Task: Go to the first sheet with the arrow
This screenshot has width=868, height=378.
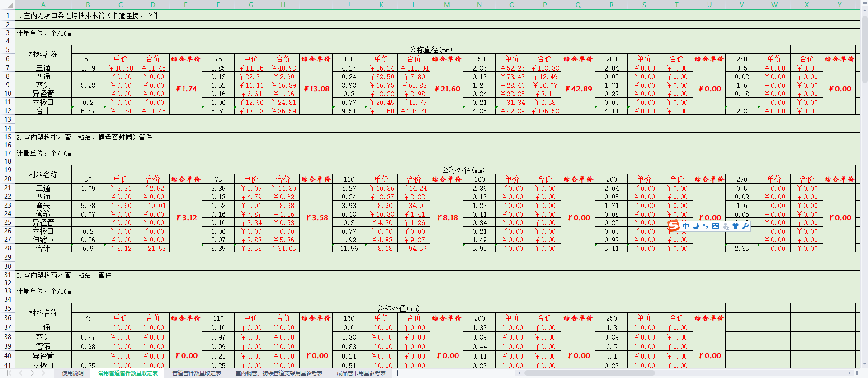Action: coord(9,373)
